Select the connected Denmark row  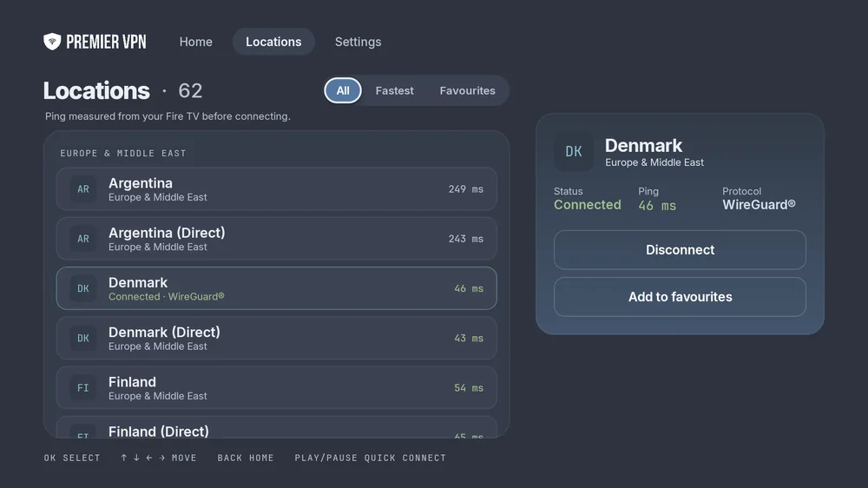pyautogui.click(x=276, y=288)
